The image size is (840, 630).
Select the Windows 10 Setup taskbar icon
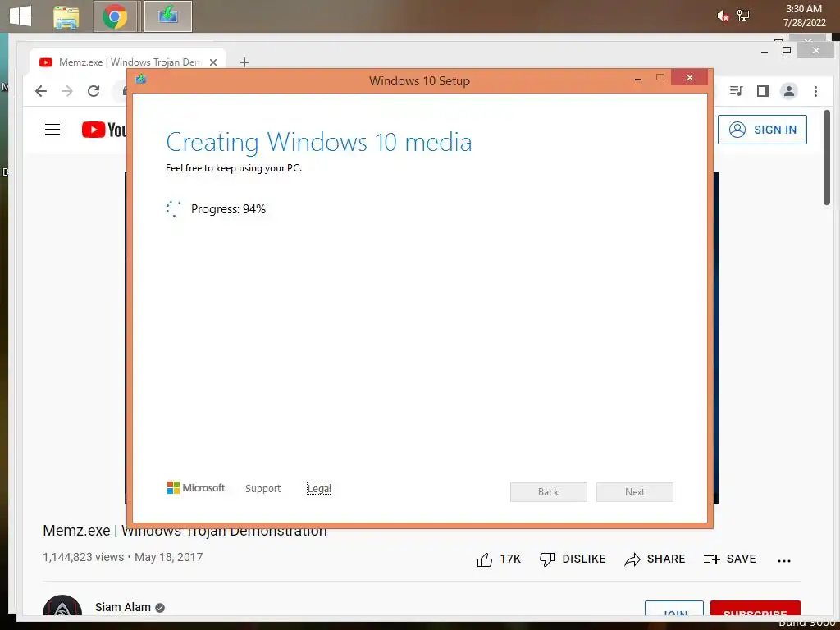[168, 16]
